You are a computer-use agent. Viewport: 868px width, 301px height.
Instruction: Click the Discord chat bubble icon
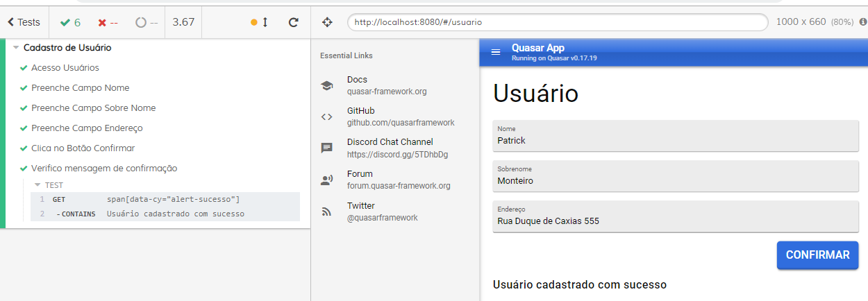326,148
